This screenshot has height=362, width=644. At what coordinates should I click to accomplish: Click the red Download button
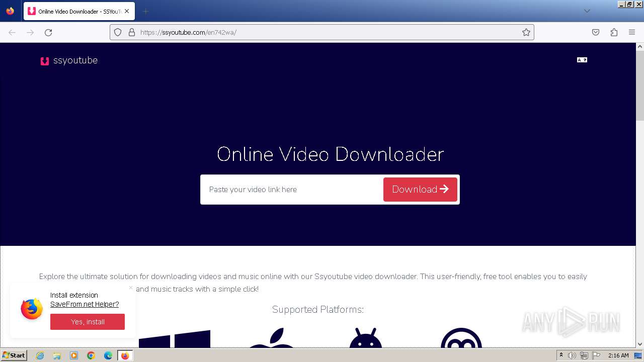coord(420,190)
